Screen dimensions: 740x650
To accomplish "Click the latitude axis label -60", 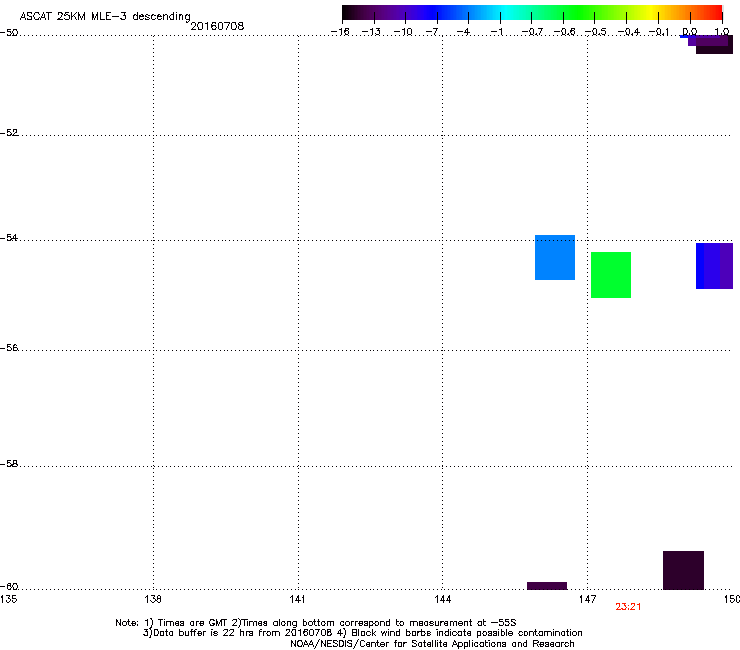I will click(9, 587).
